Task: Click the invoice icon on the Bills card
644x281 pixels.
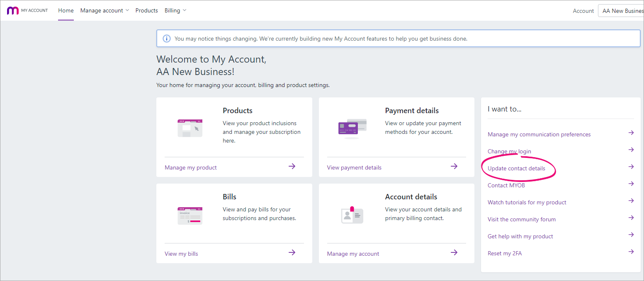Action: point(190,214)
